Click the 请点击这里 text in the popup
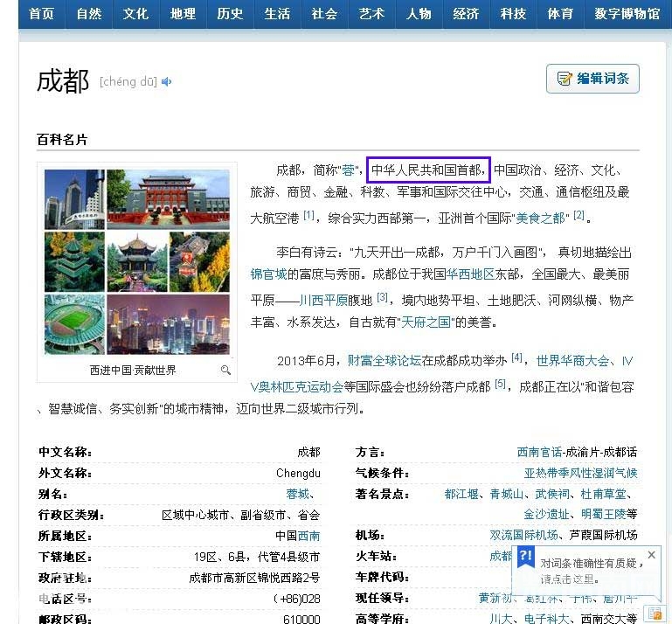The width and height of the screenshot is (672, 624). point(567,579)
